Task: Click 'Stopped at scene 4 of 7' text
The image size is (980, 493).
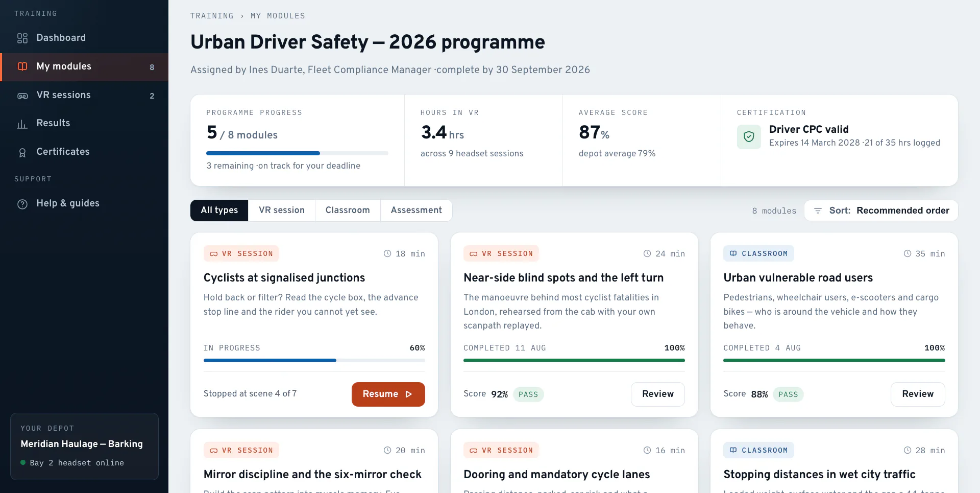Action: tap(250, 394)
